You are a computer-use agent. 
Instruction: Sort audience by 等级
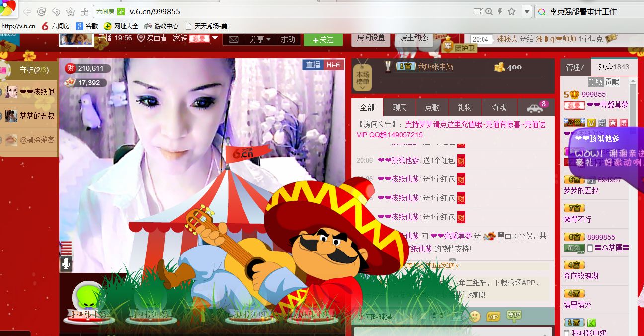click(595, 82)
